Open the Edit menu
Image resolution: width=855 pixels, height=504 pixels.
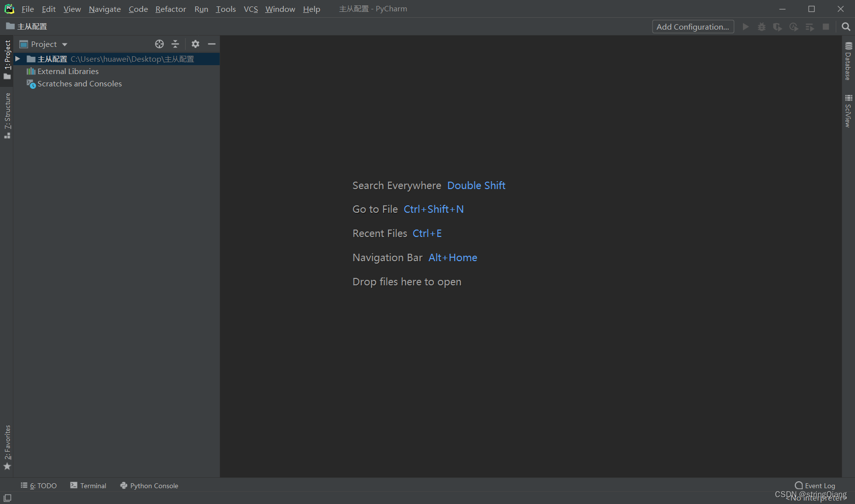coord(49,9)
